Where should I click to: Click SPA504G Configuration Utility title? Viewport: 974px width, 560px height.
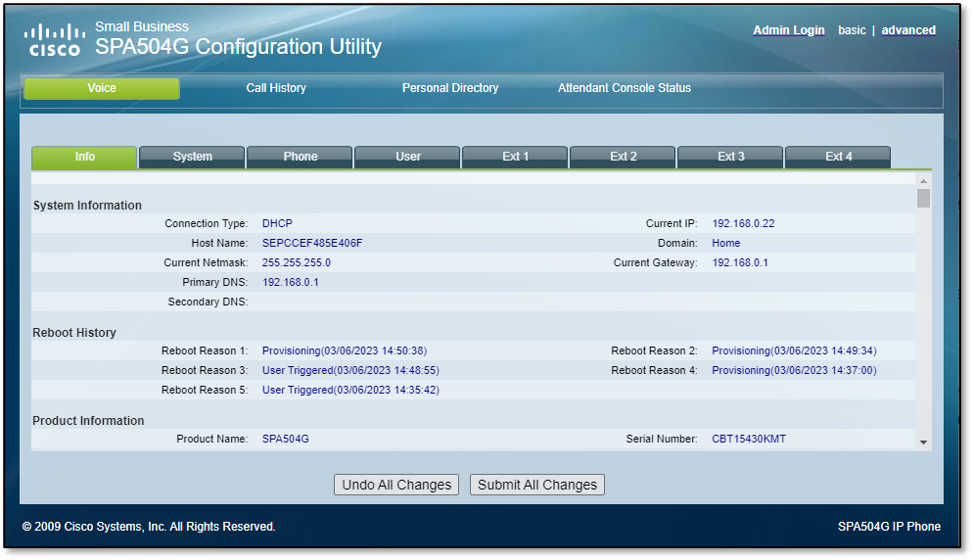tap(238, 47)
